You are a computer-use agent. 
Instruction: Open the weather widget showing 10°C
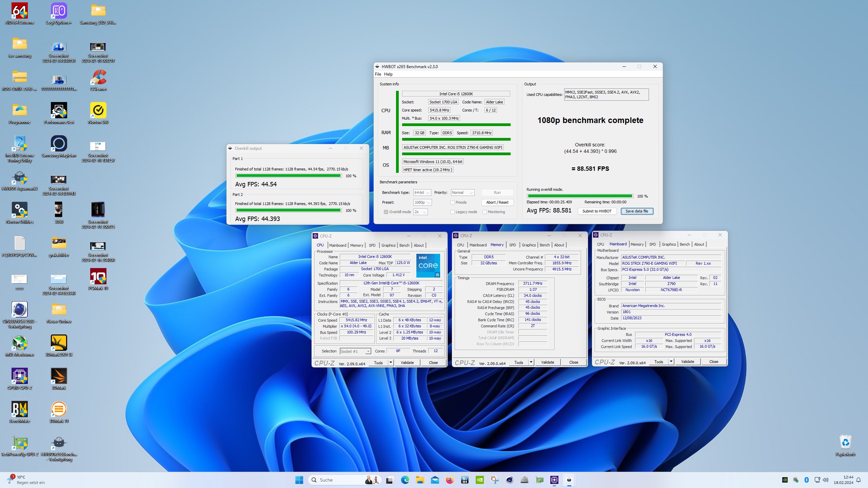pos(26,480)
